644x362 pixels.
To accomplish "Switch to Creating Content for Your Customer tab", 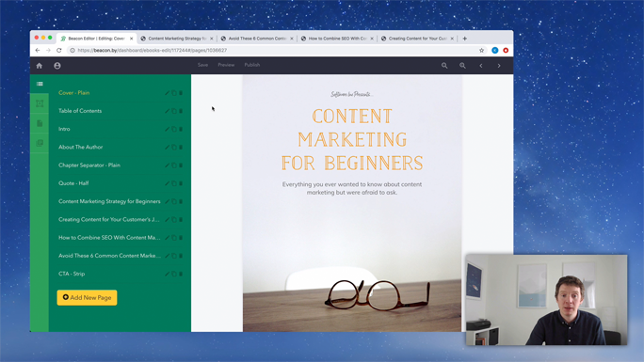I will [x=417, y=39].
